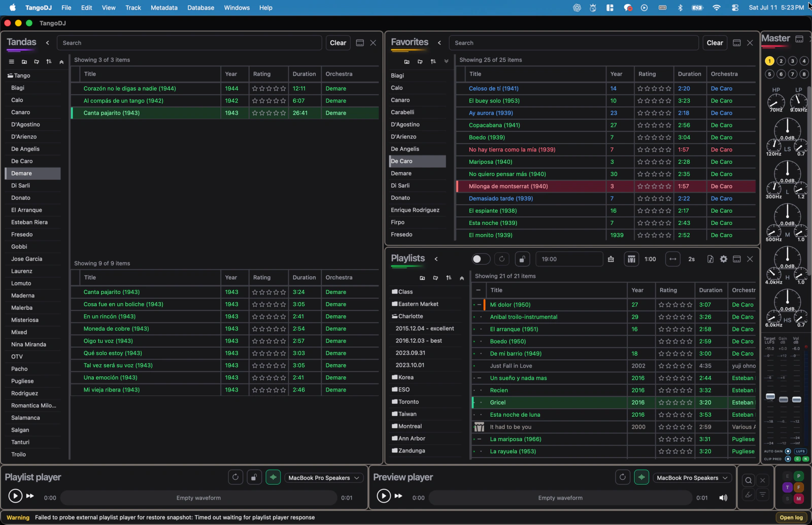Open the Tandas panel layout icon

(360, 43)
